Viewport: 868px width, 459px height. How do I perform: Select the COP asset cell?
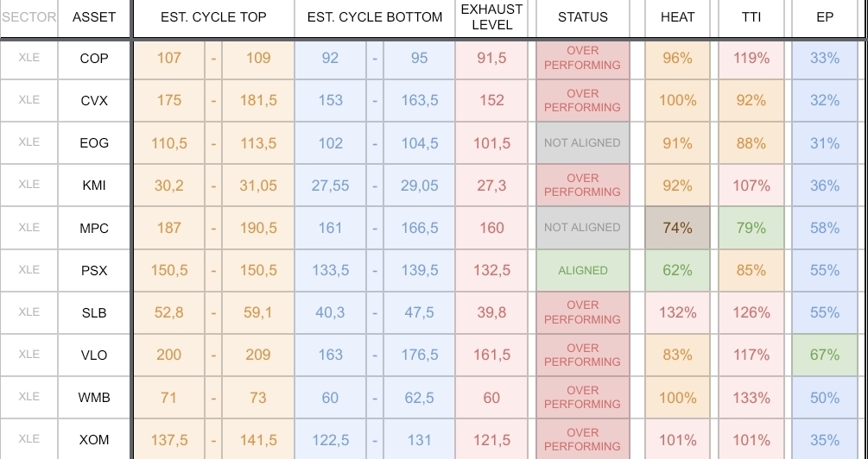(94, 58)
